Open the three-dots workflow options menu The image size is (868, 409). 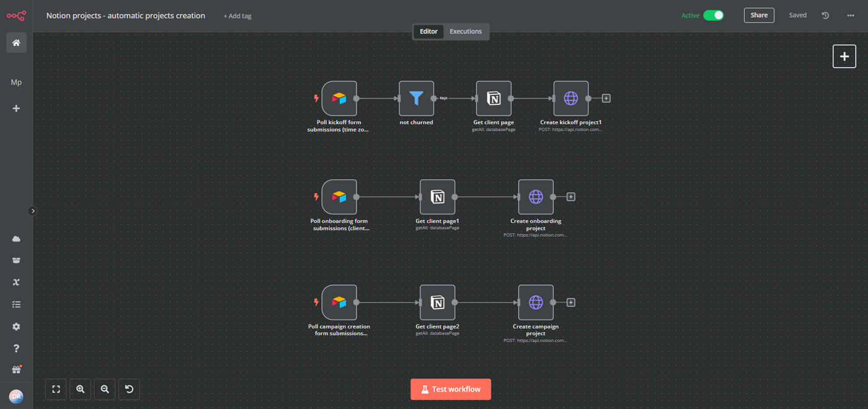851,16
